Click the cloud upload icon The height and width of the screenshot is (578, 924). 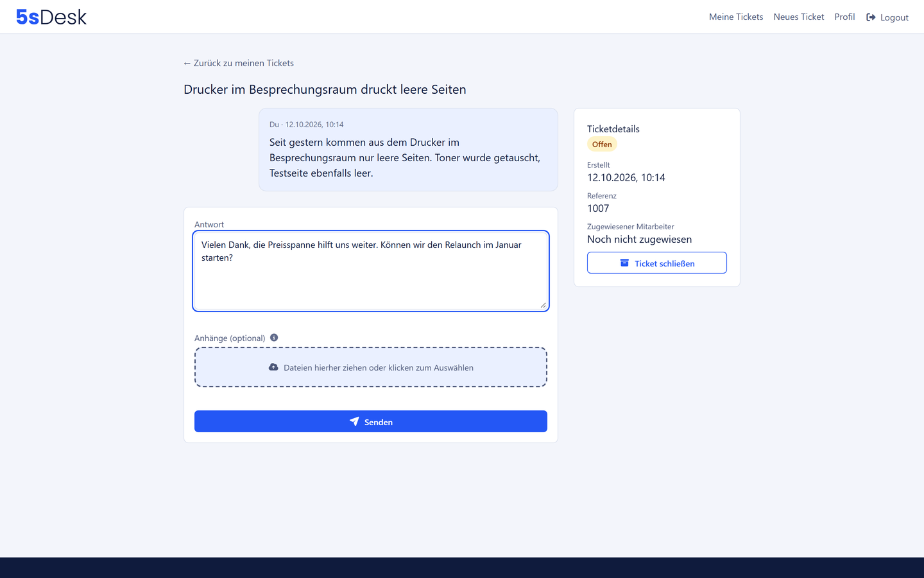(x=273, y=367)
